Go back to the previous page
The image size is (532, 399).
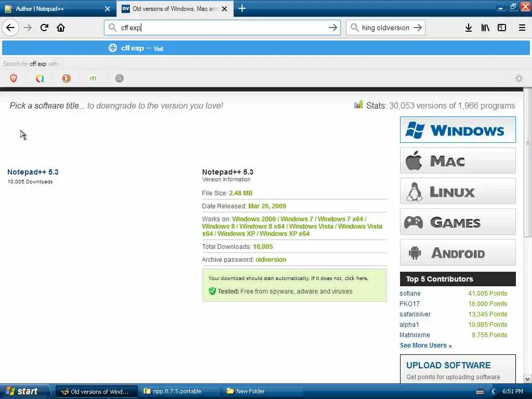coord(10,28)
